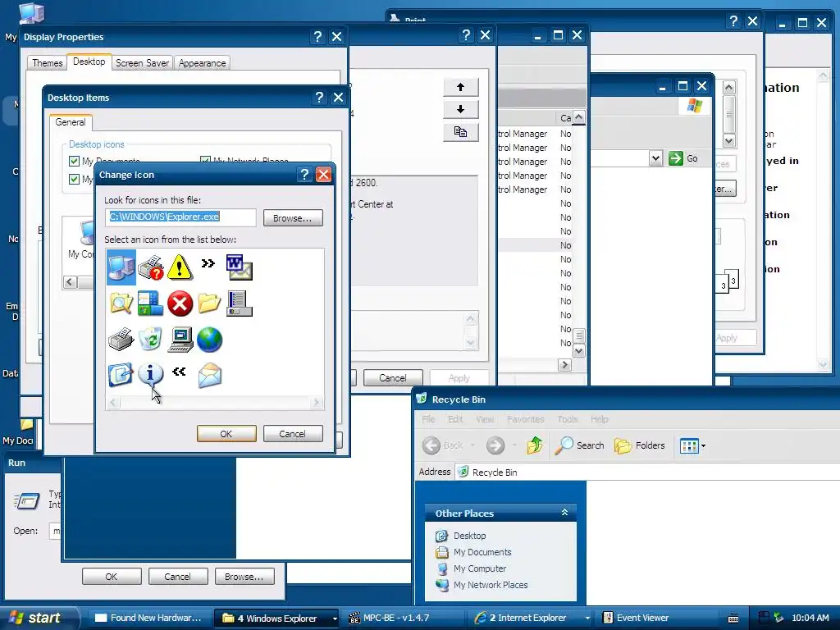840x630 pixels.
Task: Click Browse in Change Icon dialog
Action: click(293, 218)
